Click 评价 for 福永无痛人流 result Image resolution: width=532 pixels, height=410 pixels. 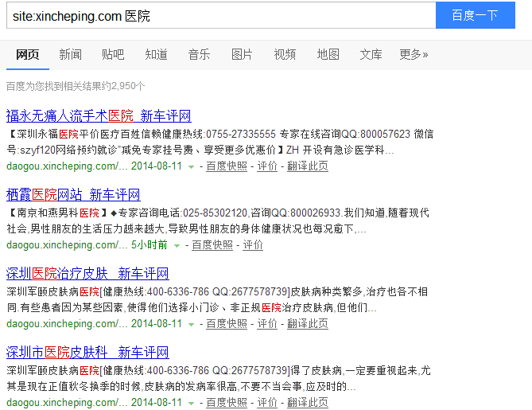coord(267,166)
